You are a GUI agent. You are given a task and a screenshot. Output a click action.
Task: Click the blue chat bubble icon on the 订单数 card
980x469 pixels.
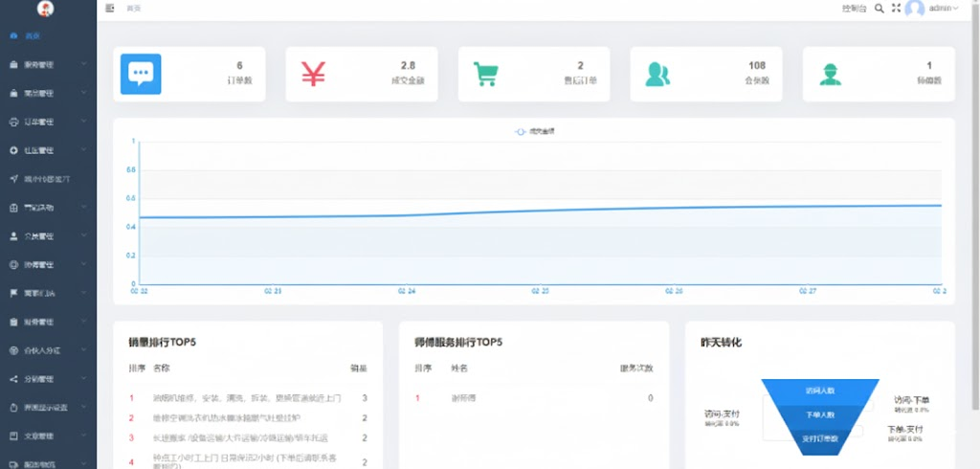[141, 74]
